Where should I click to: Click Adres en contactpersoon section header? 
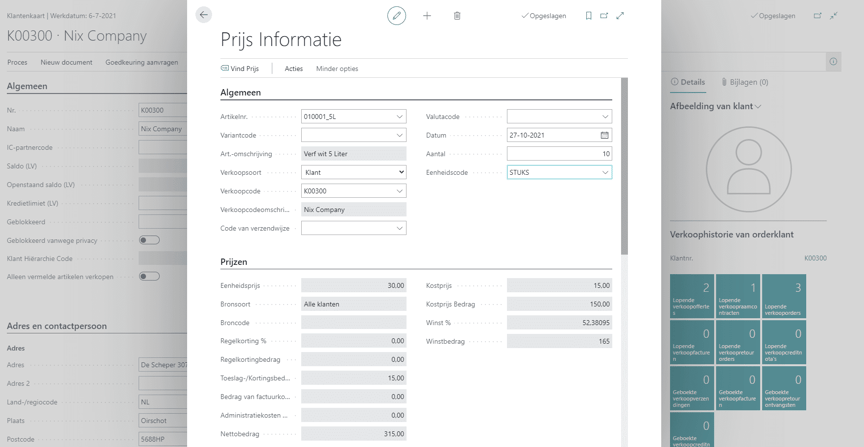(57, 326)
